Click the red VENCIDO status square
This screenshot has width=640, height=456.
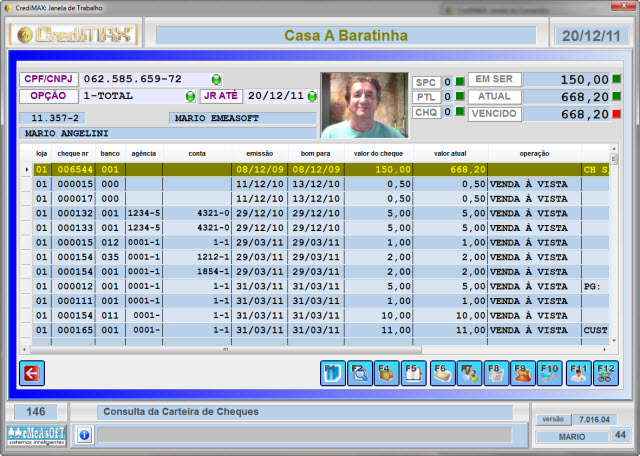[x=616, y=115]
